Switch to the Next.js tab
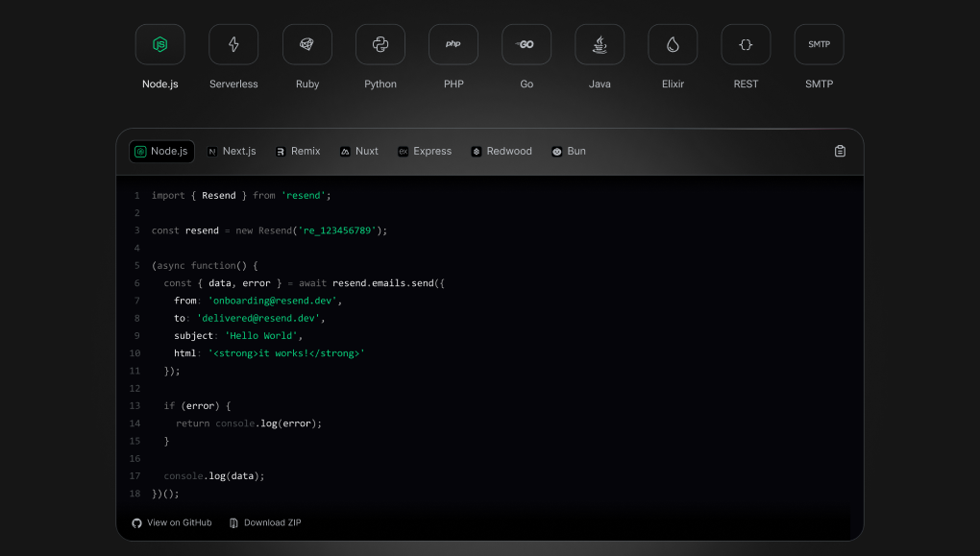 click(232, 152)
